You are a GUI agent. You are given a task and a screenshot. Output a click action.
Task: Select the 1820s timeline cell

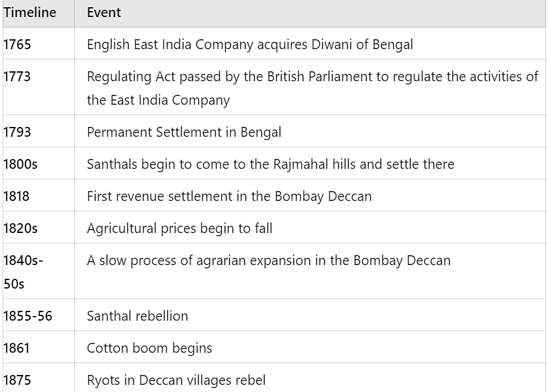click(x=21, y=228)
